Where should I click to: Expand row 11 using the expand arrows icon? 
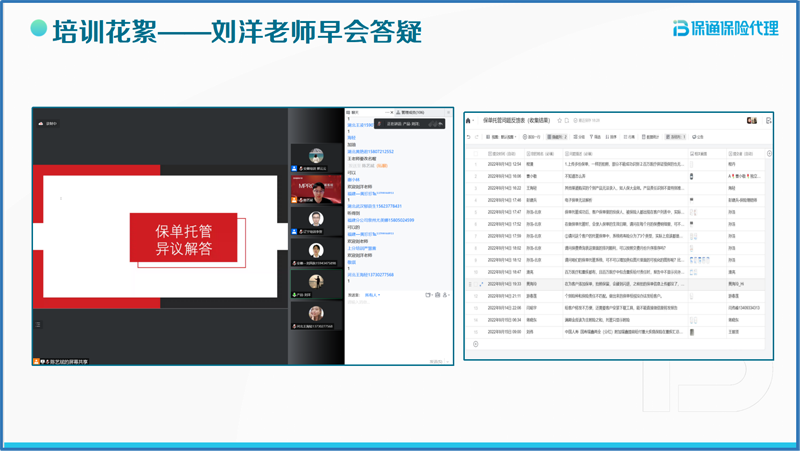click(481, 284)
